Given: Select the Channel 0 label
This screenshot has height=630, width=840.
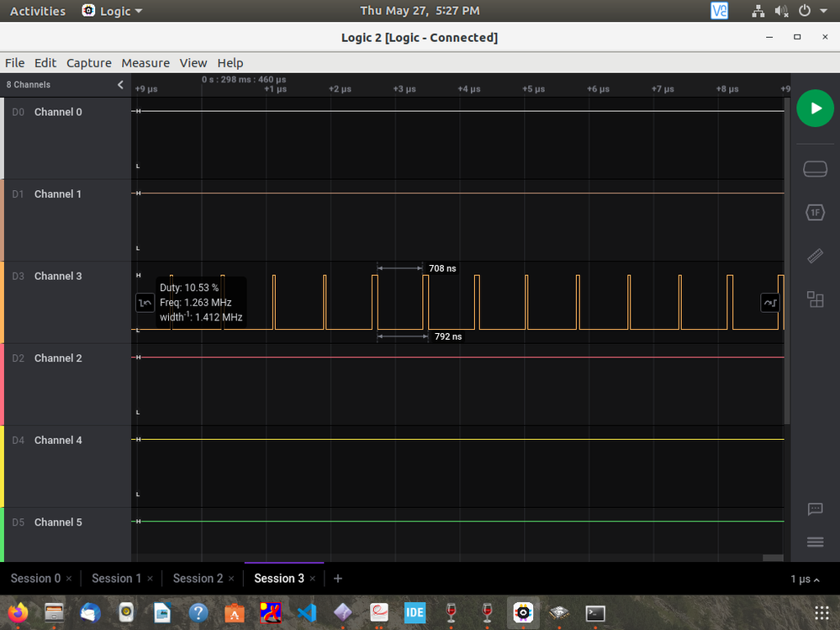Looking at the screenshot, I should 58,112.
